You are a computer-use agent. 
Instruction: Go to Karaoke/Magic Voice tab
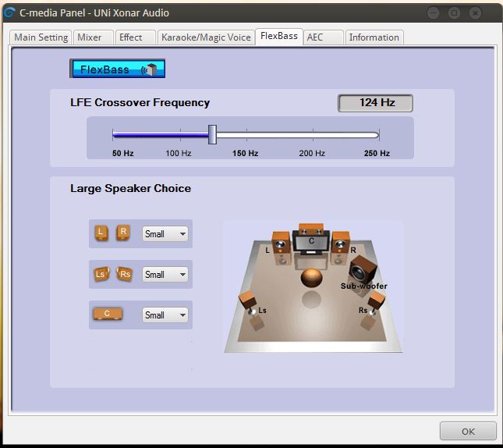206,37
